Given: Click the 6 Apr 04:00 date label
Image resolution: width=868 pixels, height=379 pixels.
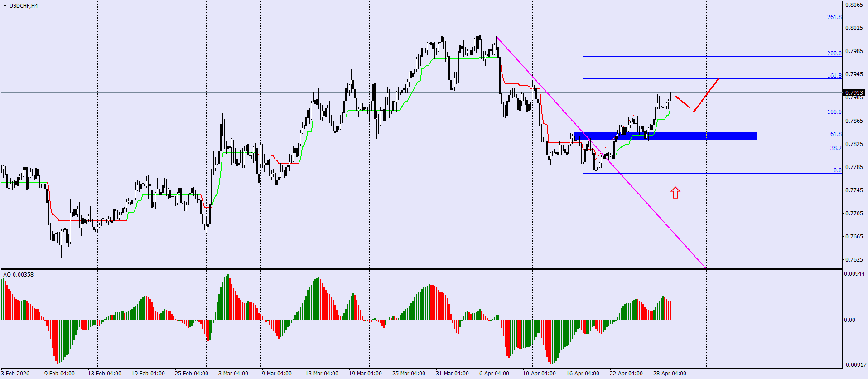Looking at the screenshot, I should pos(494,374).
